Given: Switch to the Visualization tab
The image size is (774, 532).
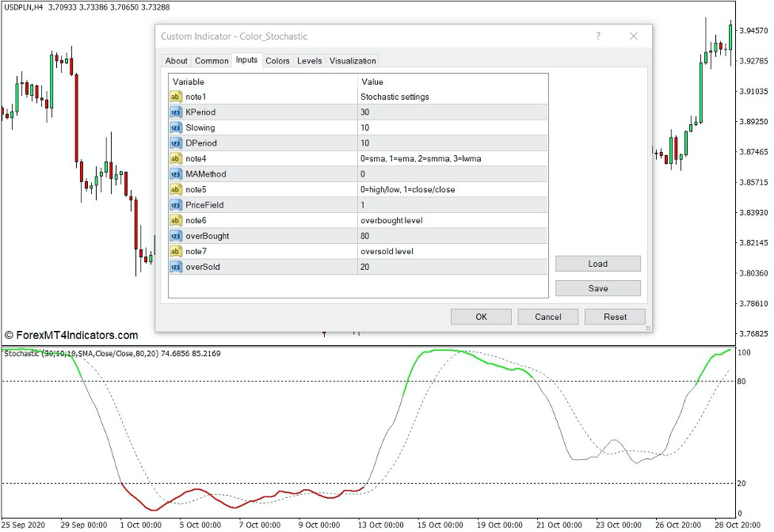Looking at the screenshot, I should [352, 61].
